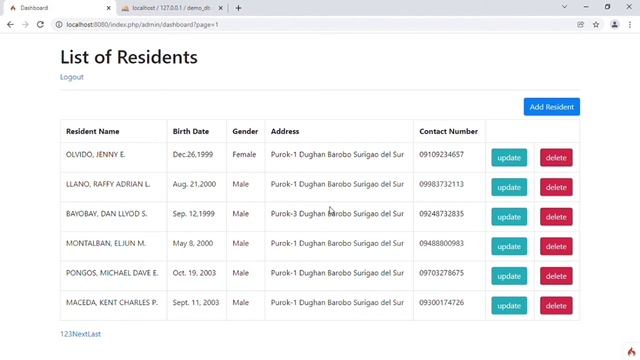Select the name OLVIDO, JENNY E.
640x360 pixels.
96,154
